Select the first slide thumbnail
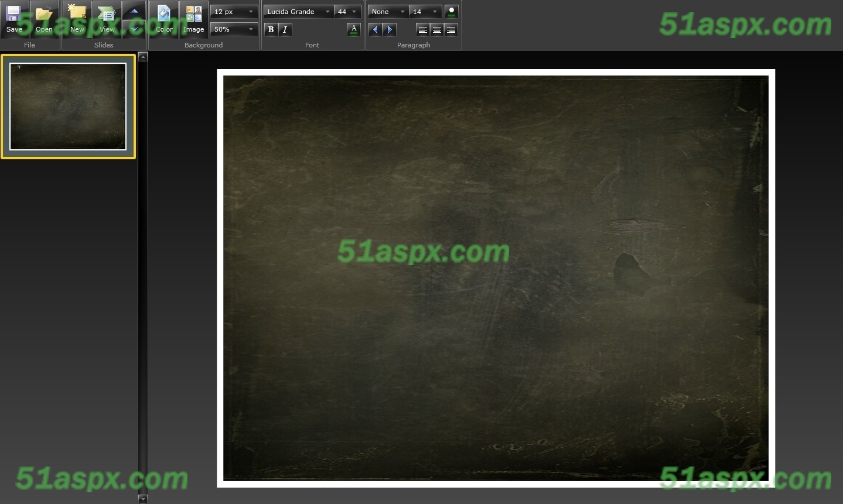The image size is (843, 504). (68, 107)
